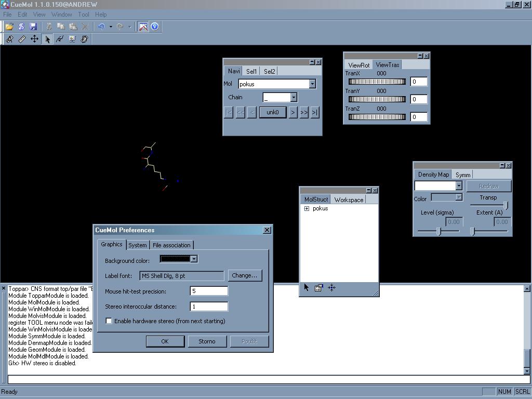Viewport: 532px width, 399px height.
Task: Expand the pokus tree node
Action: click(307, 209)
